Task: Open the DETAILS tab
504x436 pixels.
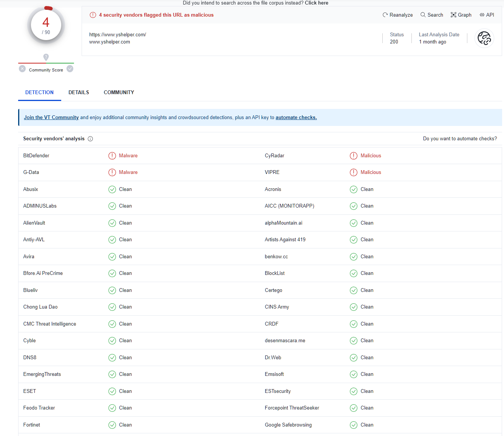Action: point(79,92)
